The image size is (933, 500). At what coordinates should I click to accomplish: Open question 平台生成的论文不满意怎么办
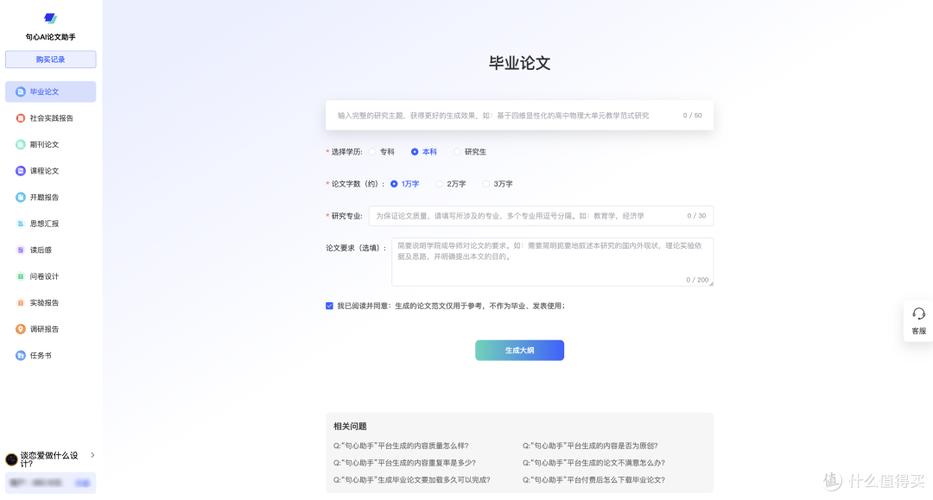pos(594,462)
